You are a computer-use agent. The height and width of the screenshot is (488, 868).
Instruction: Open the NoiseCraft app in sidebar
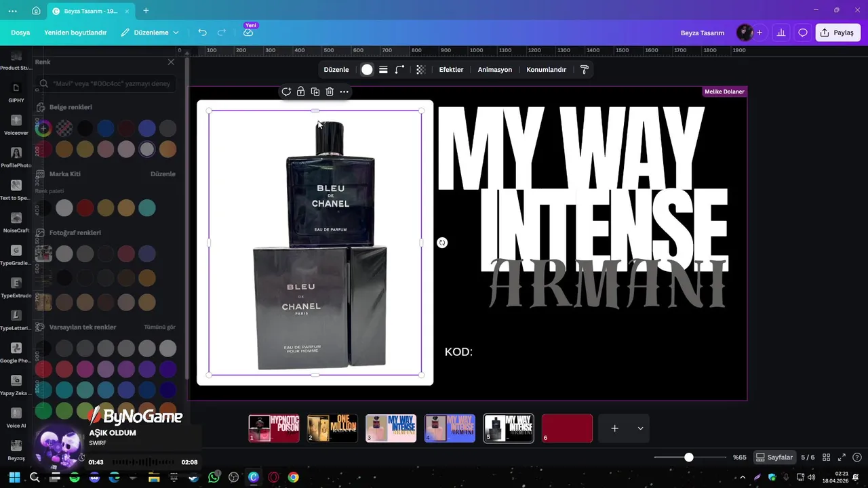(x=16, y=222)
